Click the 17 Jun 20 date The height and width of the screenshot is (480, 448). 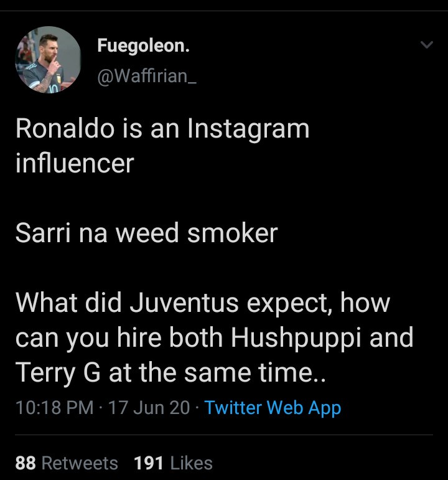pos(149,408)
